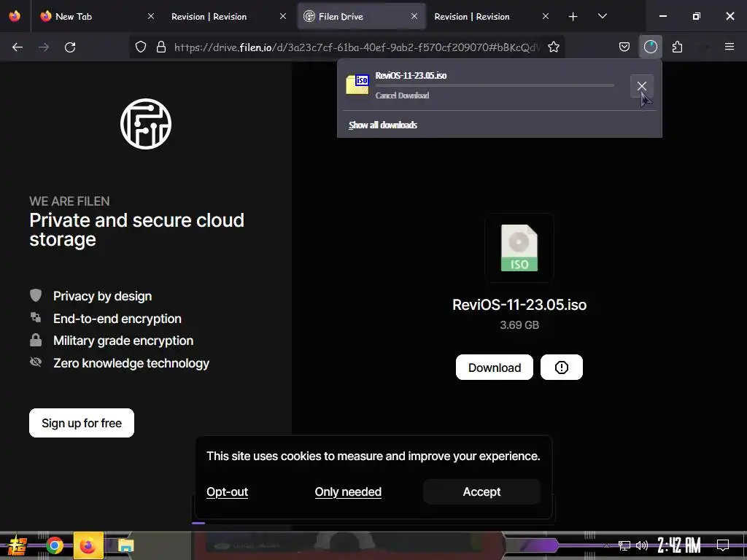The image size is (747, 560).
Task: Click the Zero knowledge crossed-eye icon
Action: pyautogui.click(x=36, y=362)
